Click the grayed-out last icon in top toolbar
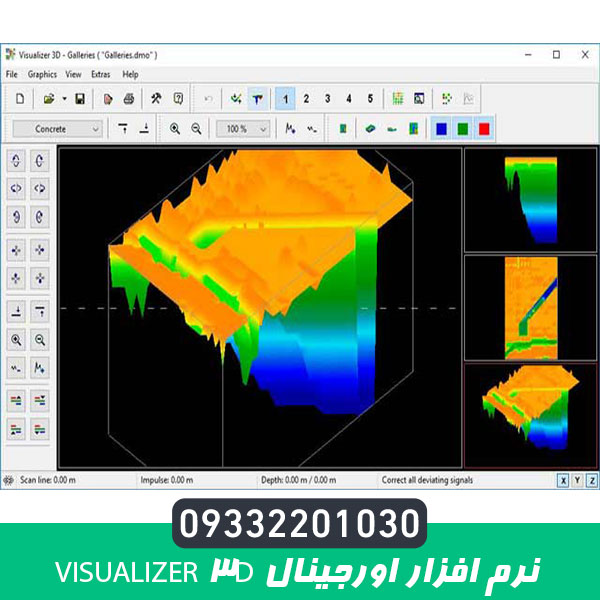 tap(468, 99)
